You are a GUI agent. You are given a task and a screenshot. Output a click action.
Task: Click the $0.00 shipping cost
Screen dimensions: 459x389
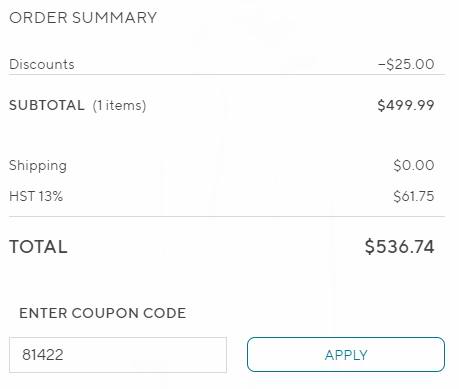pos(414,165)
